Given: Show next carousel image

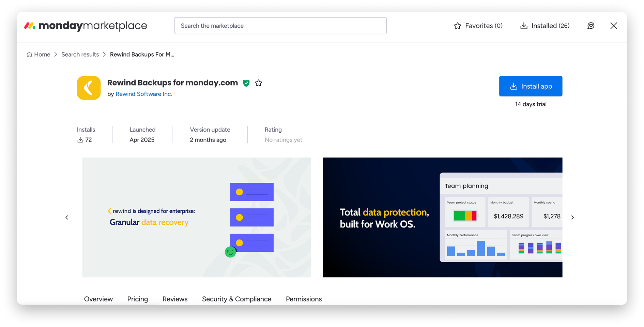Looking at the screenshot, I should coord(572,217).
